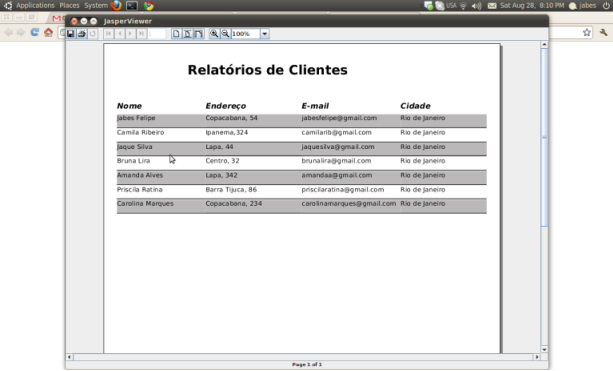Viewport: 613px width, 371px height.
Task: Click the USA keyboard layout indicator
Action: tap(451, 5)
